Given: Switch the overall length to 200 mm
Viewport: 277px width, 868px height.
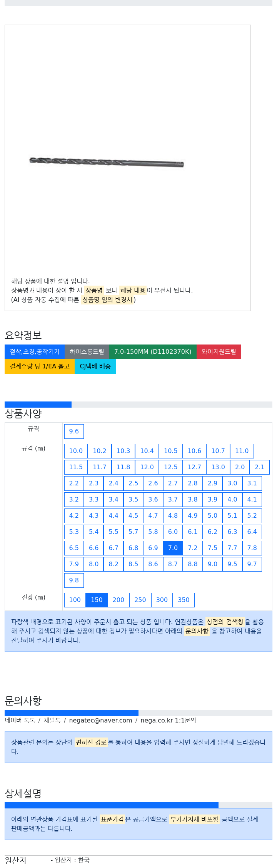Looking at the screenshot, I should (118, 600).
